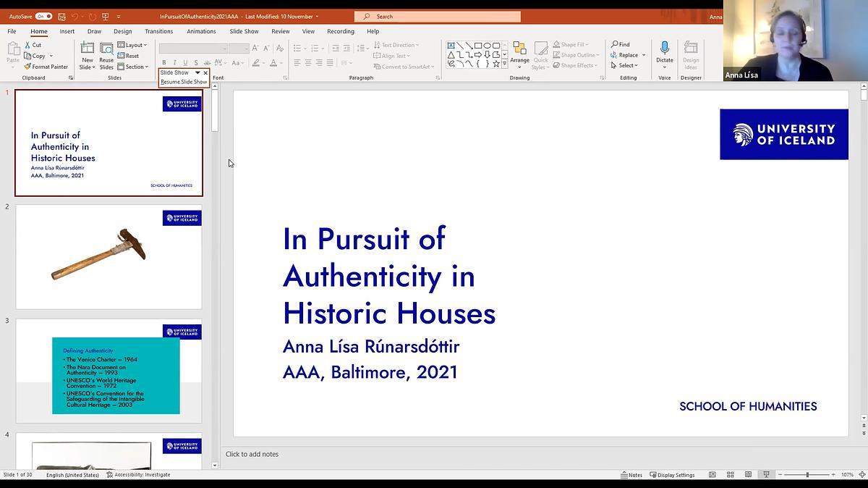Click Fit slide to current window icon
This screenshot has width=868, height=488.
click(x=862, y=475)
